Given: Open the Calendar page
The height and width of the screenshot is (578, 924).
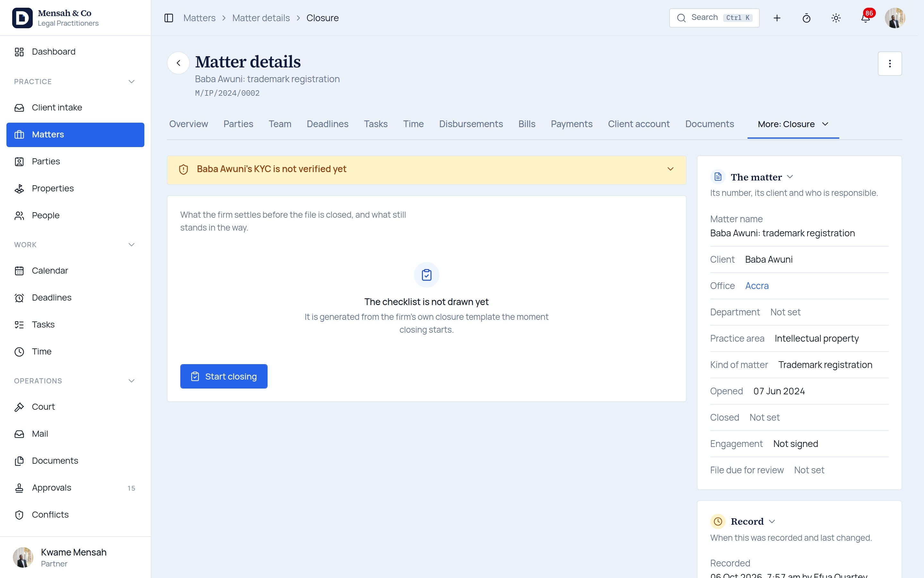Looking at the screenshot, I should pos(75,271).
